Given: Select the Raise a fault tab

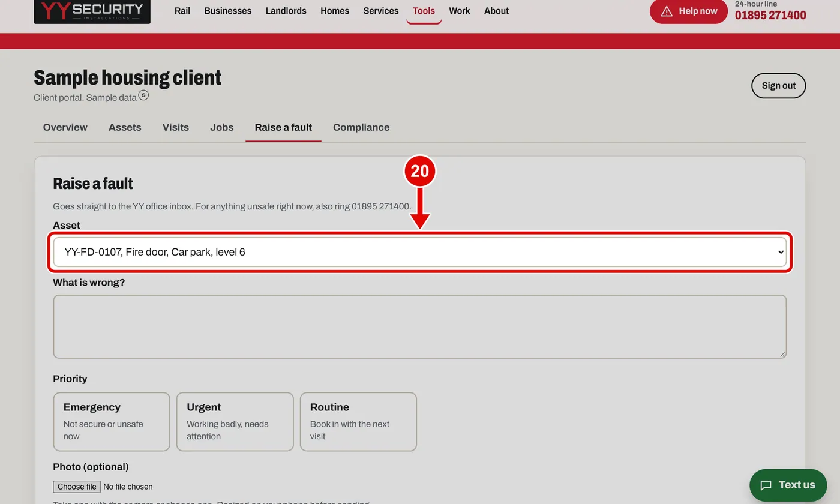Looking at the screenshot, I should point(283,127).
